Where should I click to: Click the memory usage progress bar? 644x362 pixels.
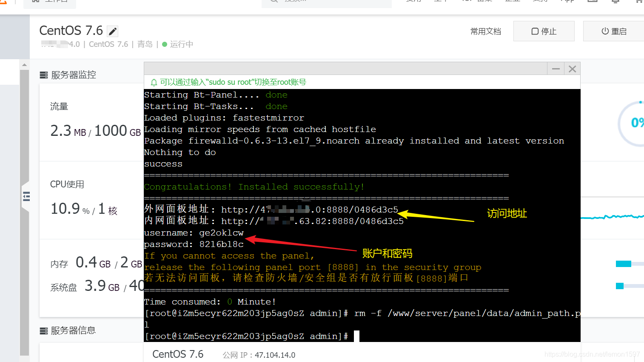[630, 264]
